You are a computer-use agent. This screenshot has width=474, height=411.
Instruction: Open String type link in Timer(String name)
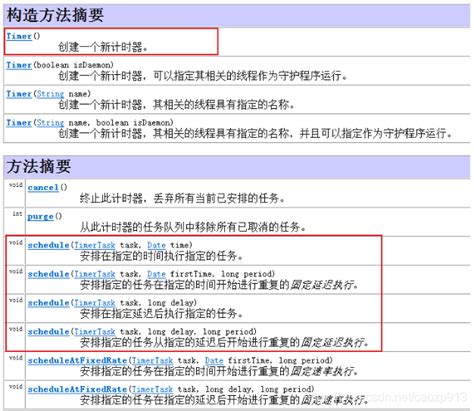[50, 94]
